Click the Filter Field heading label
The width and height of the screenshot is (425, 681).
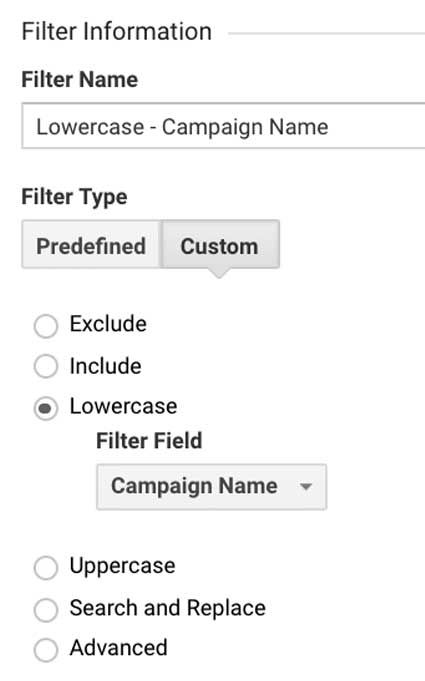(149, 440)
